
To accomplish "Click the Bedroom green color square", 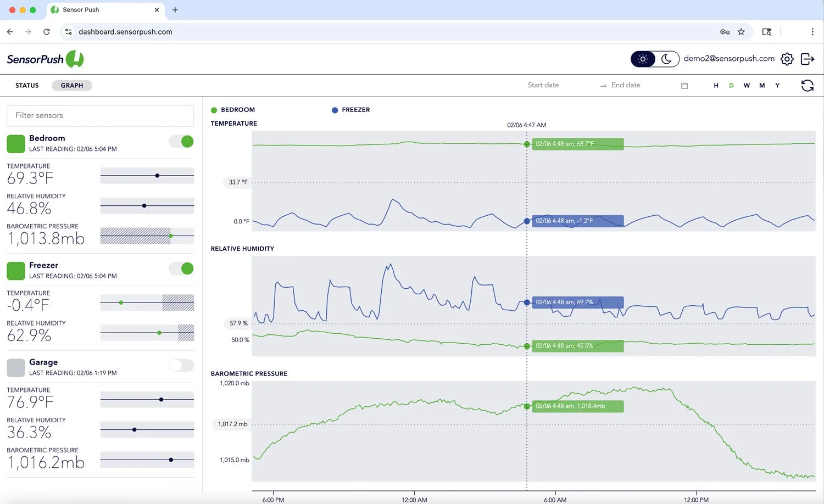I will (x=16, y=144).
